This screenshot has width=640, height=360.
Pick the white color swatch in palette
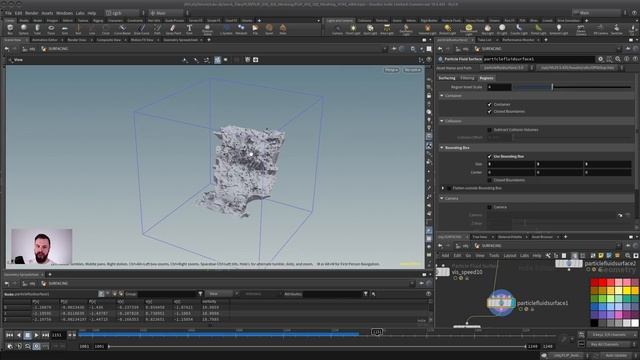click(x=635, y=322)
